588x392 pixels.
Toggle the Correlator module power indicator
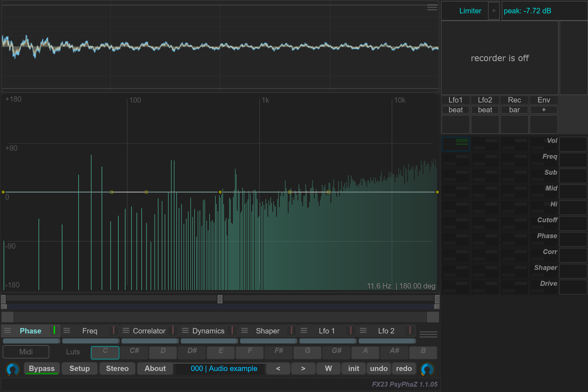pyautogui.click(x=173, y=330)
